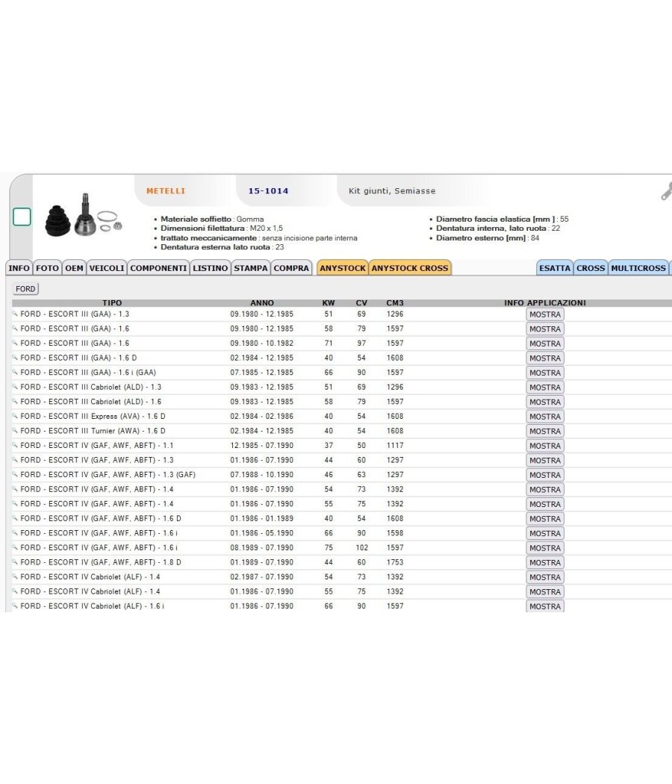The image size is (672, 784).
Task: Click MOSTRA for Escort III 1.6 71 kW
Action: [x=545, y=343]
